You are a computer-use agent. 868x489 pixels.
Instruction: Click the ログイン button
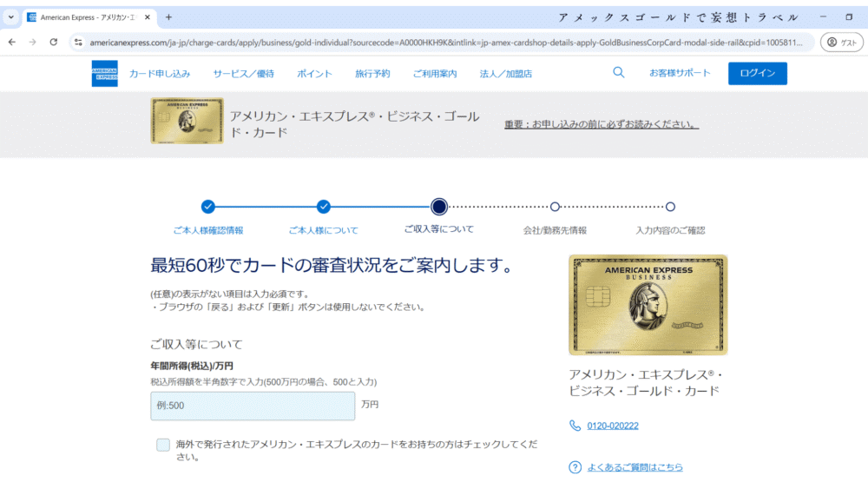pos(757,73)
